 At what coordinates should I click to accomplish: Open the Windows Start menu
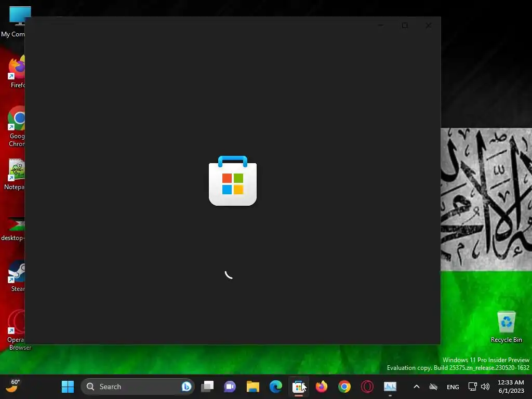(x=68, y=387)
